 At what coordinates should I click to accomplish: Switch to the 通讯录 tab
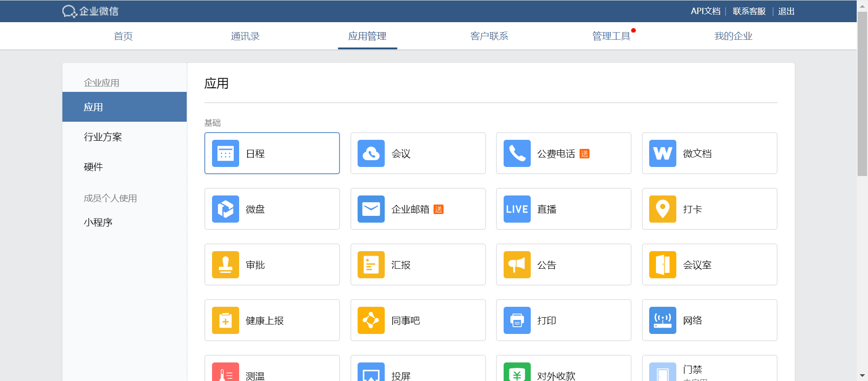(245, 36)
